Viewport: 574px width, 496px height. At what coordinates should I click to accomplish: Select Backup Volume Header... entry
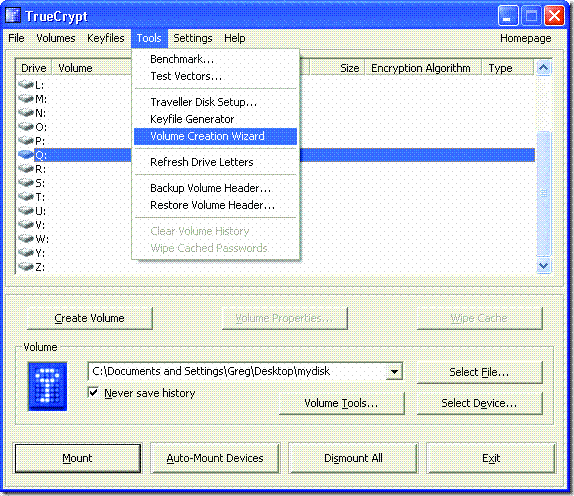[x=216, y=188]
